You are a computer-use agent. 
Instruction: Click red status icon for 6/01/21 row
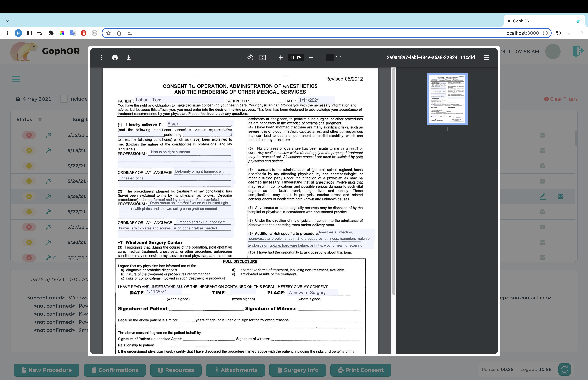29,258
